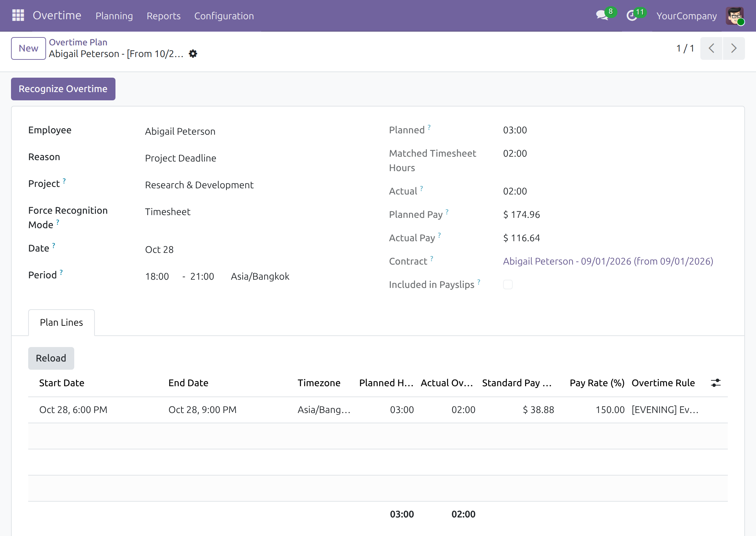Click the New button
The width and height of the screenshot is (756, 536).
point(29,48)
